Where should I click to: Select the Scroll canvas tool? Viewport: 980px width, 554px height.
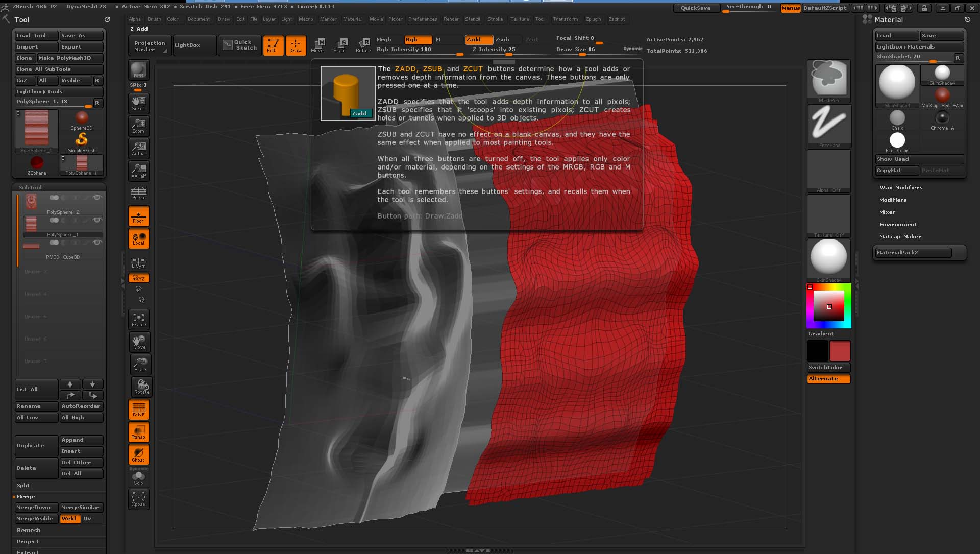pyautogui.click(x=138, y=103)
